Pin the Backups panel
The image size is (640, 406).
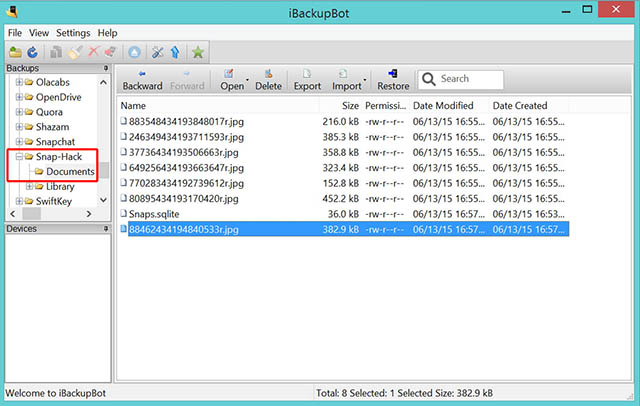(x=106, y=68)
